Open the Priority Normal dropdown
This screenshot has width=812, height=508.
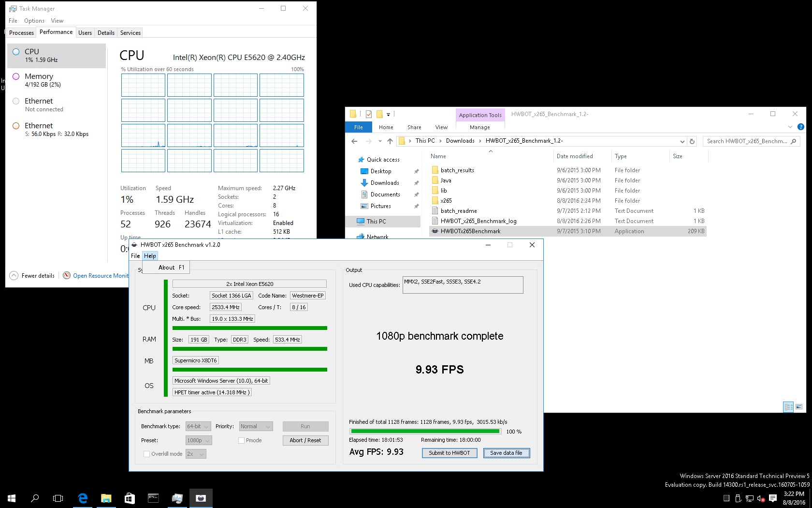(x=256, y=426)
